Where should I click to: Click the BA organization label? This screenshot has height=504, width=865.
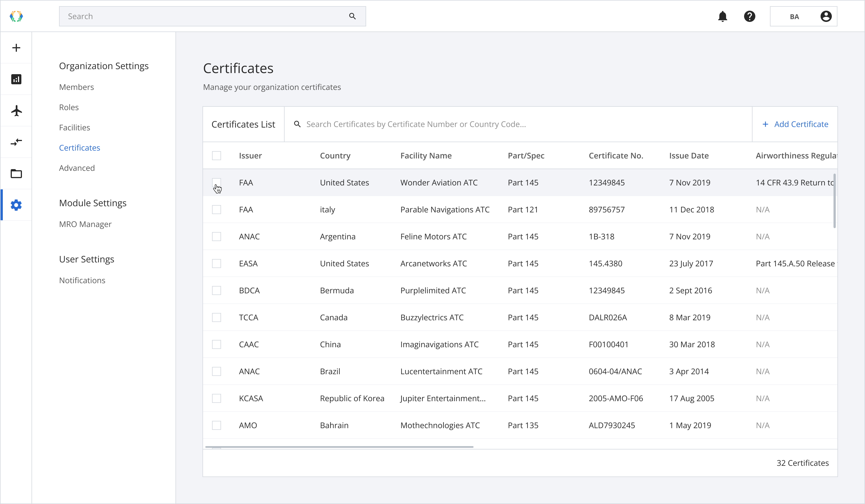pos(794,17)
